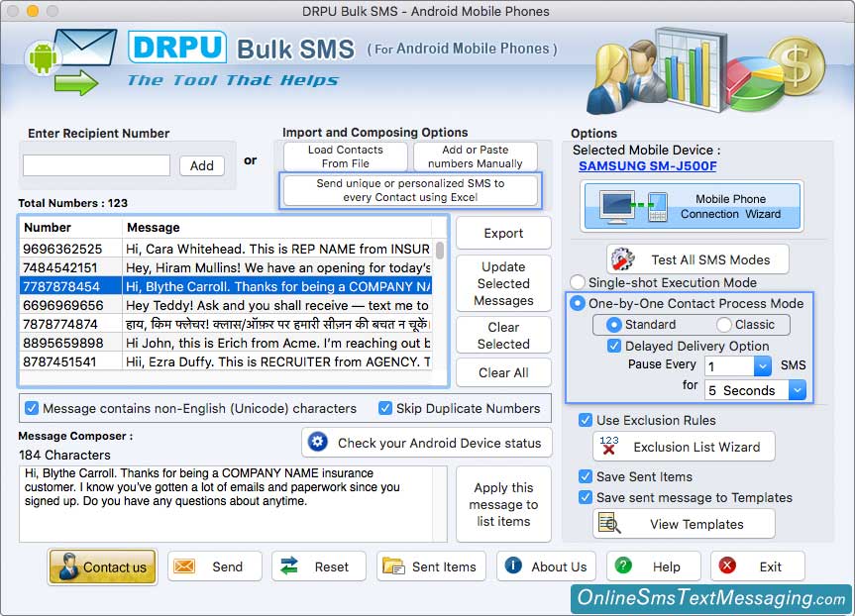
Task: Click Add or Paste numbers Manually
Action: click(475, 156)
